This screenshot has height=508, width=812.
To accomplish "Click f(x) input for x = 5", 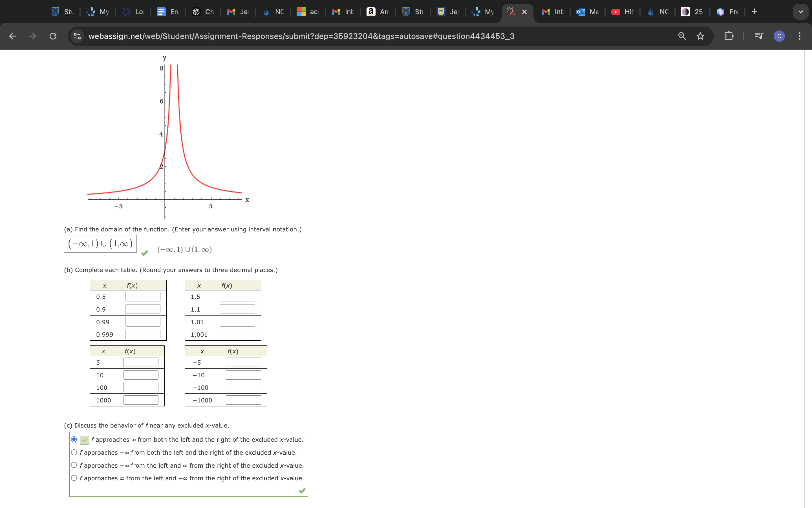I will 141,362.
